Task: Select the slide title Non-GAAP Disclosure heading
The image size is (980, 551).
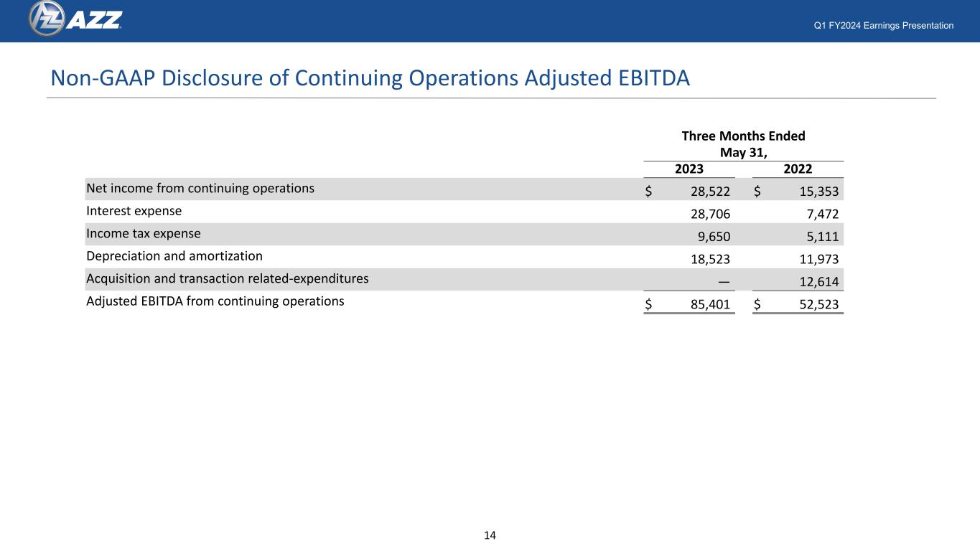Action: [370, 79]
